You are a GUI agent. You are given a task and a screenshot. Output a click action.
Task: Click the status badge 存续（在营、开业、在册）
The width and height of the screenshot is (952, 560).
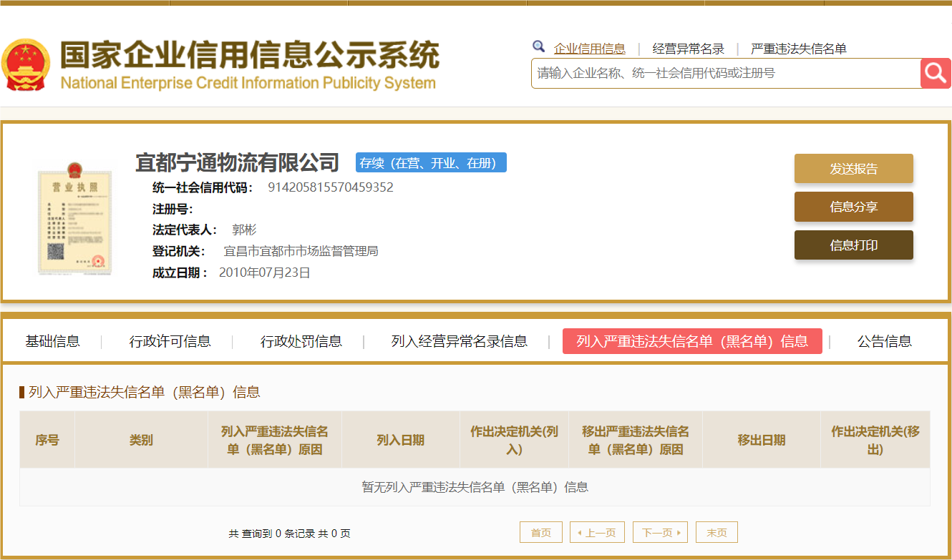click(x=431, y=163)
